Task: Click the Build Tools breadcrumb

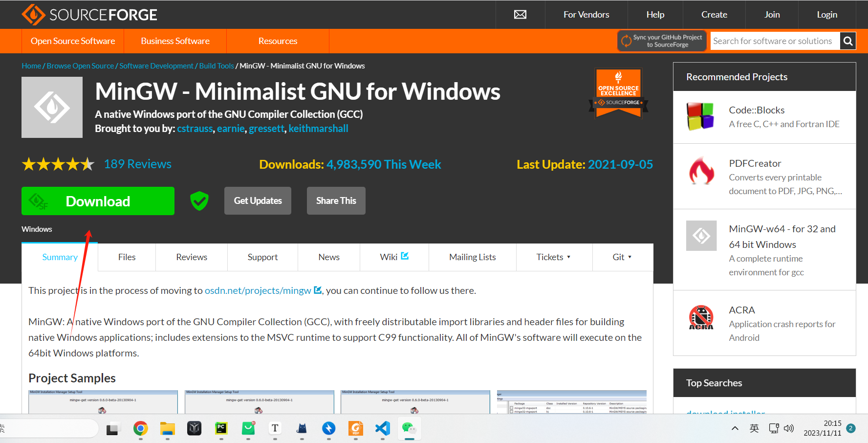Action: pos(217,66)
